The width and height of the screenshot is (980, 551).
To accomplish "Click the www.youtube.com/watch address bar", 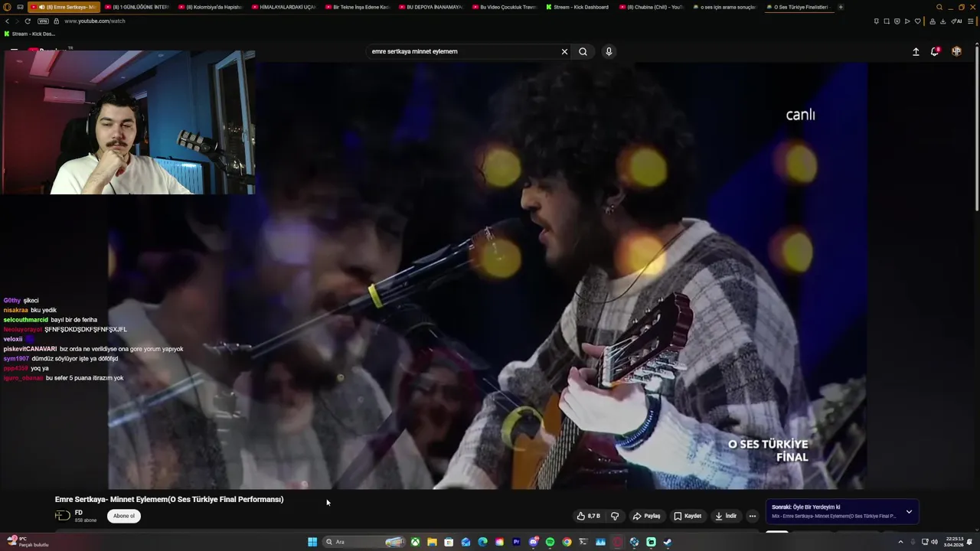I will tap(95, 21).
